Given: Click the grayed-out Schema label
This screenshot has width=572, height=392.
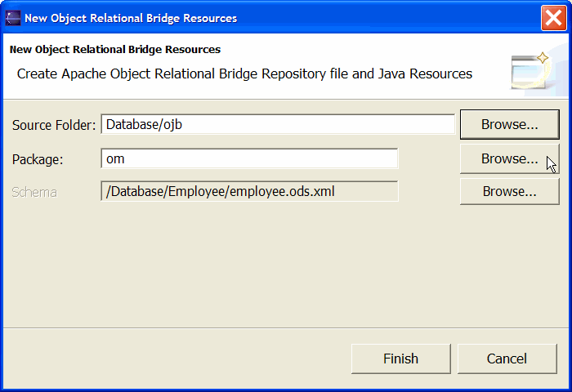Looking at the screenshot, I should point(34,192).
